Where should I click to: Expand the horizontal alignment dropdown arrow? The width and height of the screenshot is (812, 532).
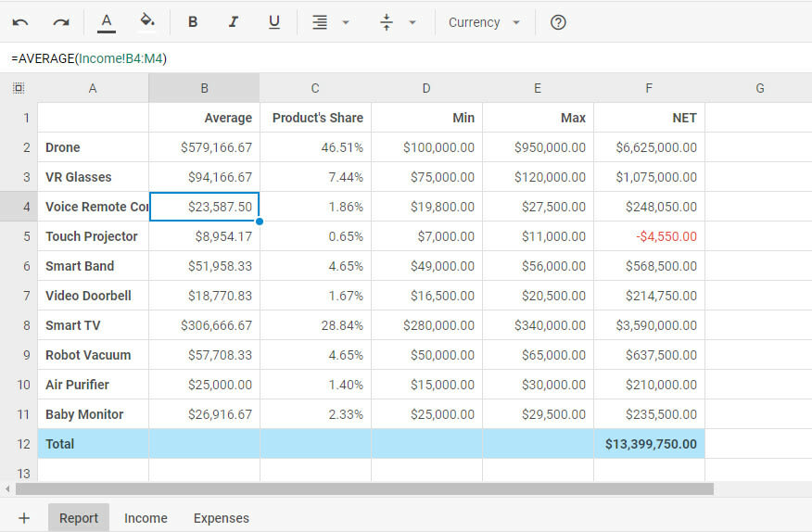click(346, 23)
